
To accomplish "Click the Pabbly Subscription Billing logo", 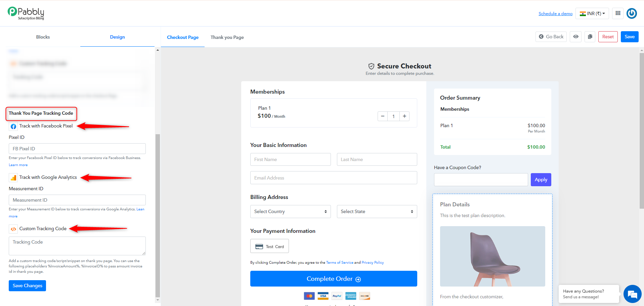I will 26,13.
